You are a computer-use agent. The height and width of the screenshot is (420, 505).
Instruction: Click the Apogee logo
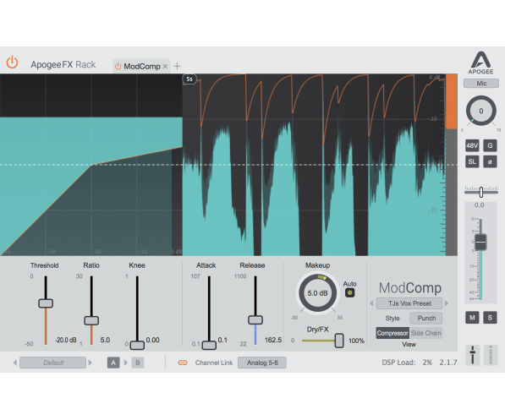coord(480,63)
